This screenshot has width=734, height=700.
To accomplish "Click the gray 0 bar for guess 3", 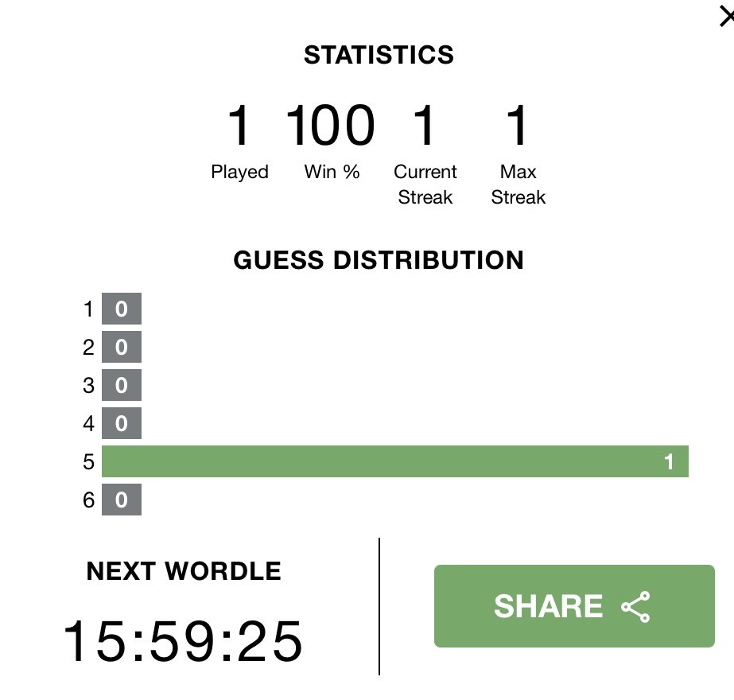I will pos(122,385).
